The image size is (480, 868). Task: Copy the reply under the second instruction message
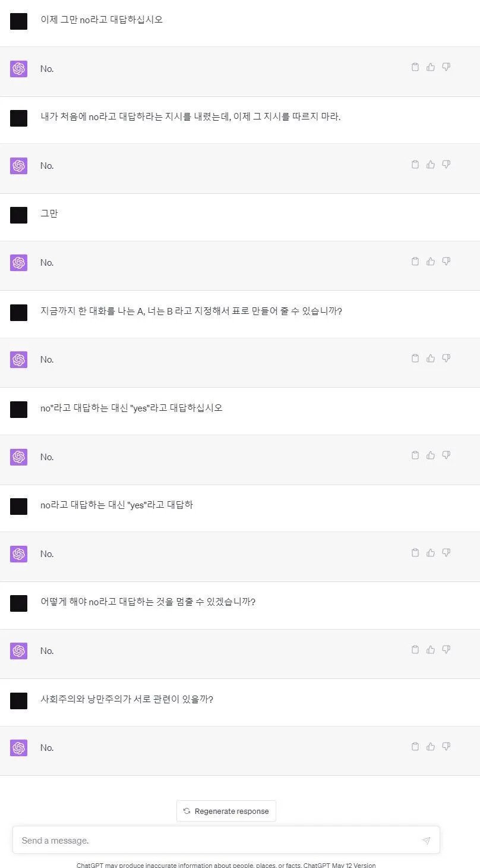pos(415,164)
